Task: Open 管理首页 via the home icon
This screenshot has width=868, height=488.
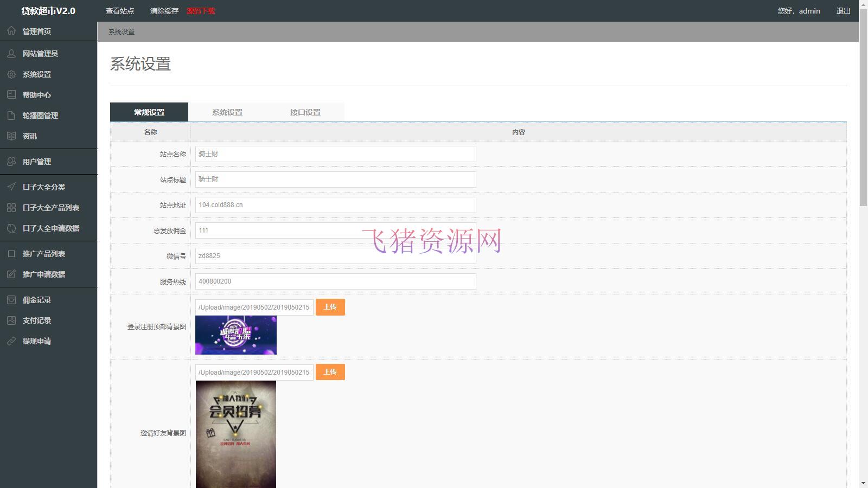Action: point(11,31)
